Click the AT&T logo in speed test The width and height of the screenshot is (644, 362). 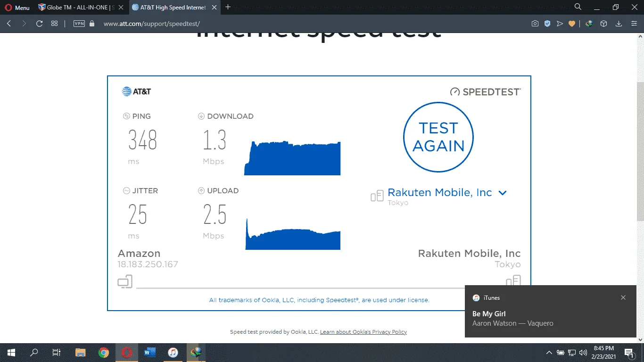(136, 91)
